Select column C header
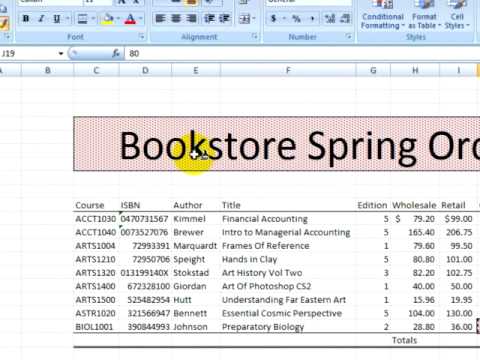The width and height of the screenshot is (480, 360). point(96,70)
